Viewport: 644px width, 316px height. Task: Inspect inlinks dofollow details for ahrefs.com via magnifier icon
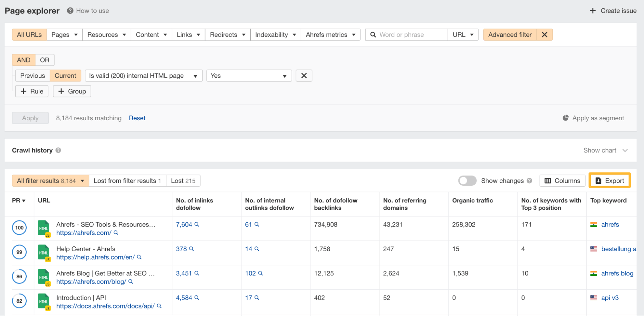(x=197, y=224)
